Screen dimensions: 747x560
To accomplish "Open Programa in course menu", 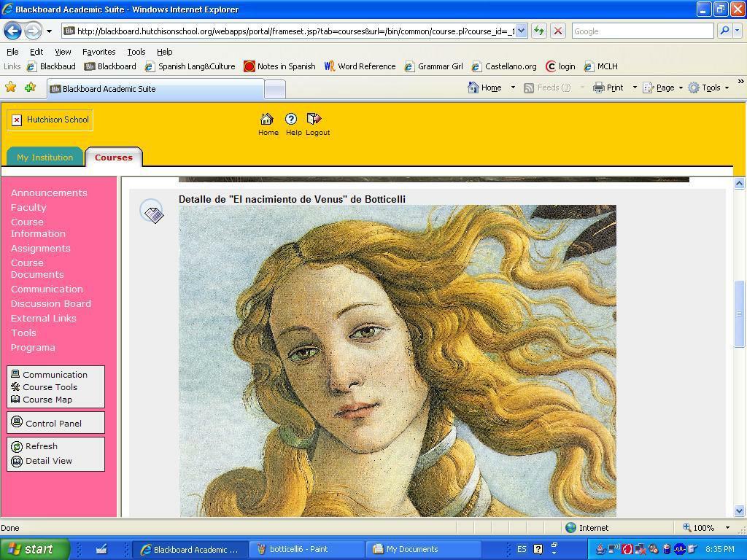I will point(33,348).
